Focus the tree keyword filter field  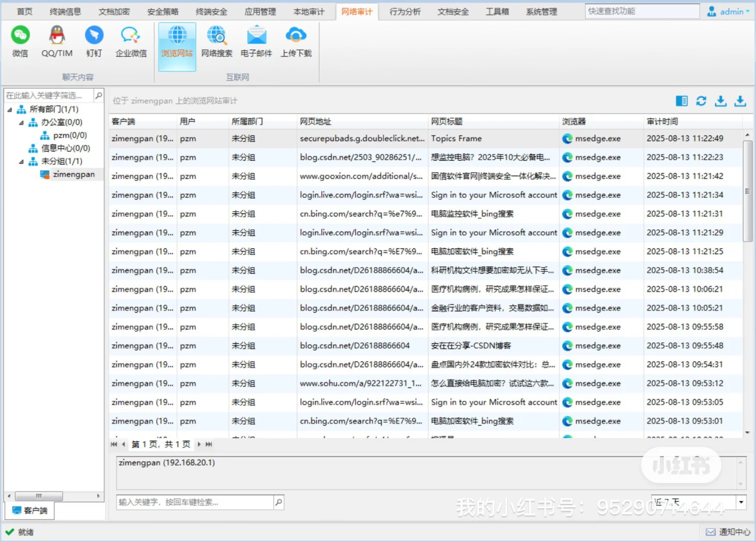[x=49, y=95]
